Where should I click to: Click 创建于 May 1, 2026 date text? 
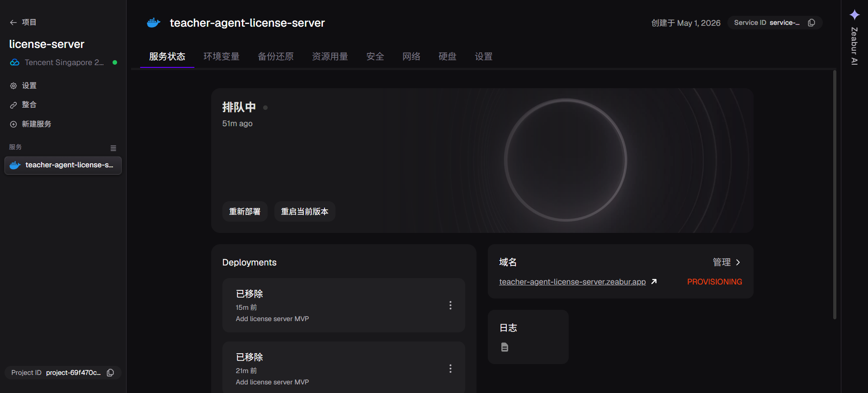coord(686,23)
